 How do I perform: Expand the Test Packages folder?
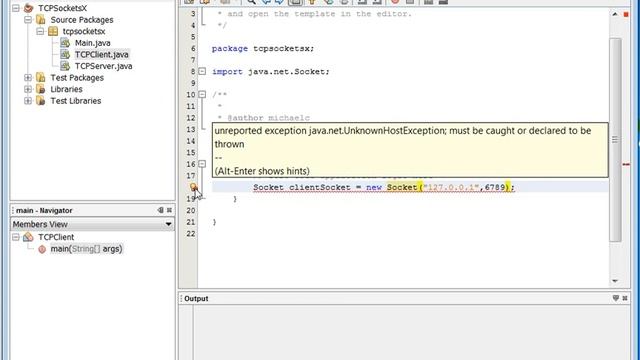(x=28, y=78)
